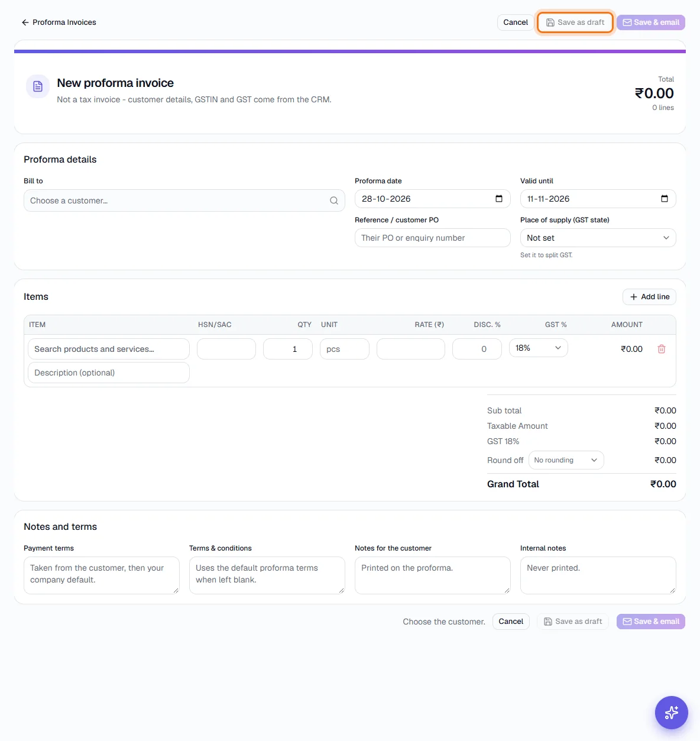Click the '0 lines' count text
Image resolution: width=700 pixels, height=741 pixels.
coord(663,108)
